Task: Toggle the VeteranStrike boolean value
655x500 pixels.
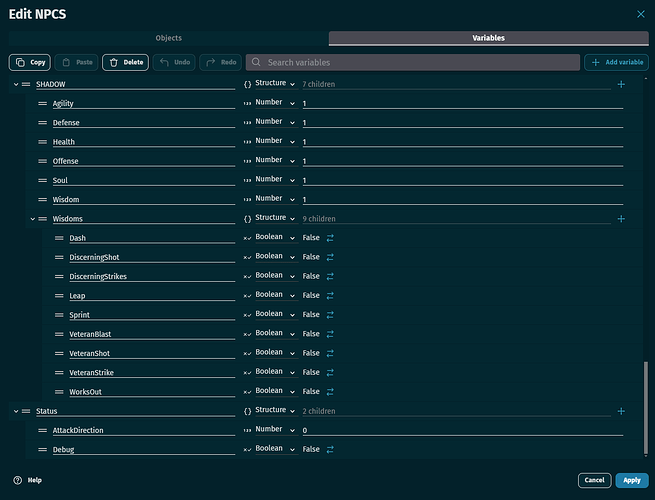Action: pyautogui.click(x=330, y=373)
